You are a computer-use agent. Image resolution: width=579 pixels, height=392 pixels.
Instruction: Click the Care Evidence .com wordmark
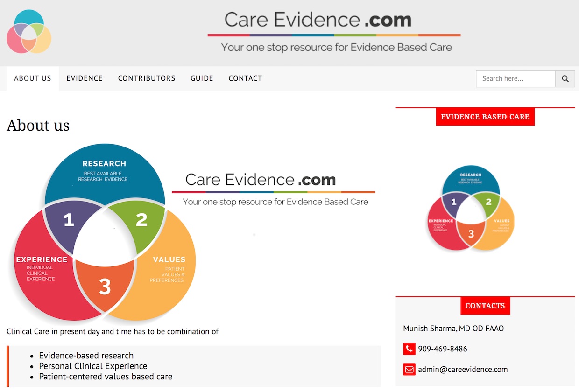coord(318,20)
